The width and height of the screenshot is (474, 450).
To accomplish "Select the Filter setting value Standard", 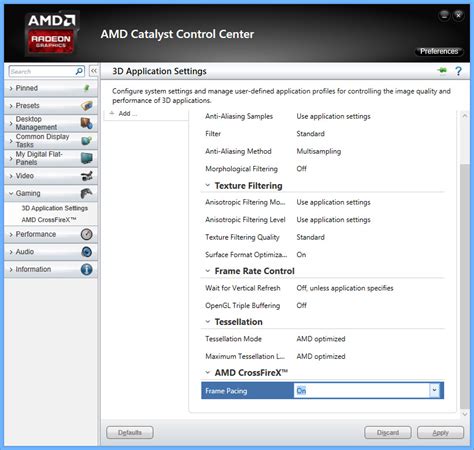I will [310, 134].
